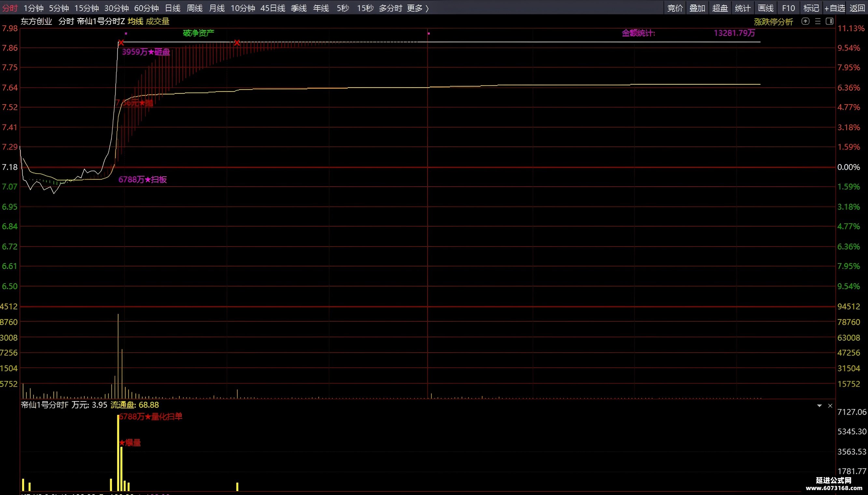Click the upload arrow icon beside 涨跌停分析

pos(805,21)
